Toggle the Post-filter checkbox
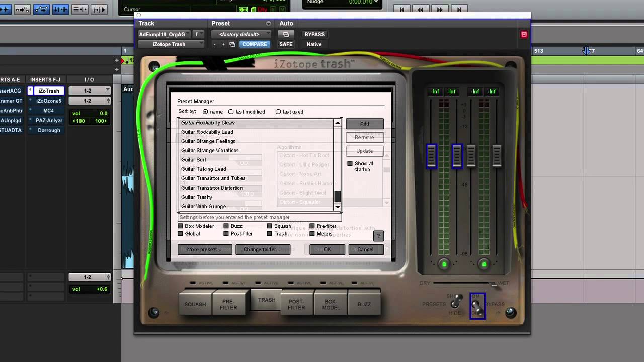 [226, 234]
